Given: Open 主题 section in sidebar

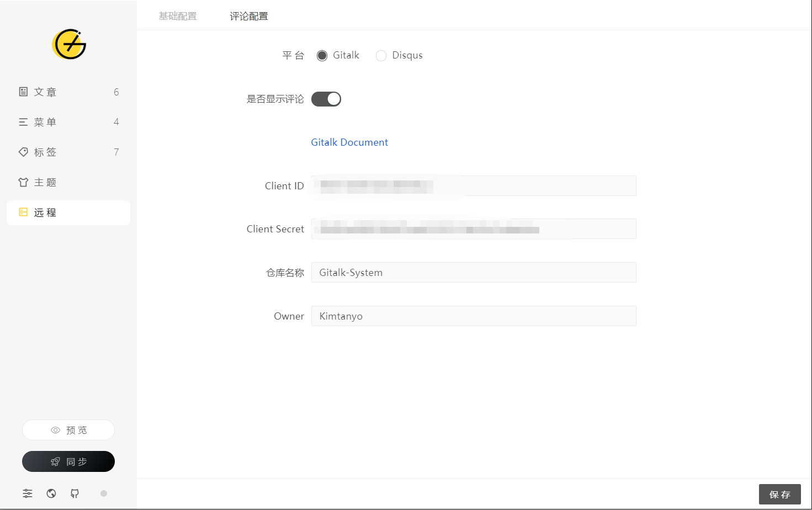Looking at the screenshot, I should click(x=68, y=182).
